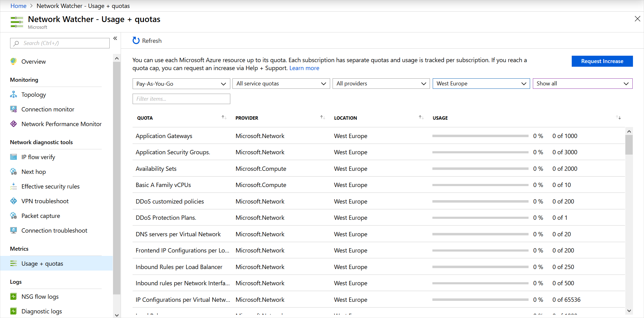The image size is (644, 318).
Task: Click the table scrollbar down arrow
Action: pos(629,311)
